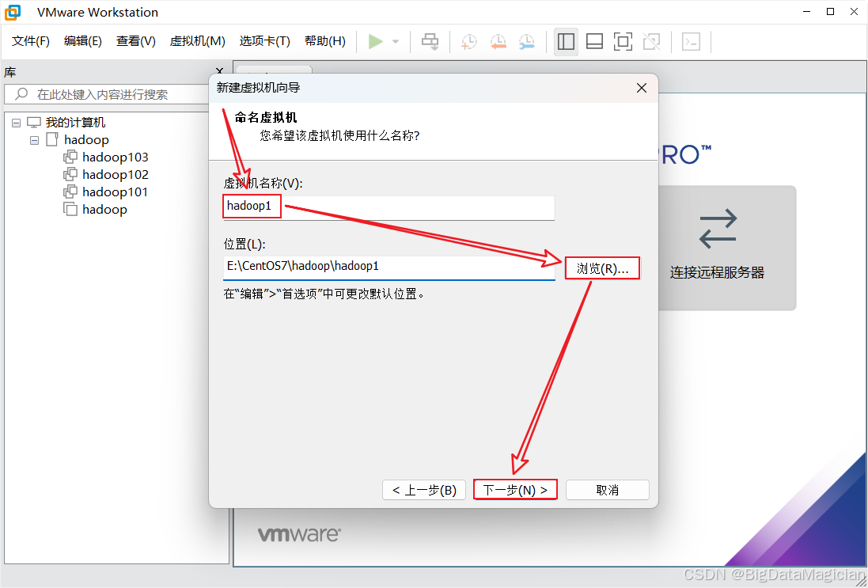Viewport: 868px width, 588px height.
Task: Click the 我的计算机 monitor icon
Action: pyautogui.click(x=34, y=123)
